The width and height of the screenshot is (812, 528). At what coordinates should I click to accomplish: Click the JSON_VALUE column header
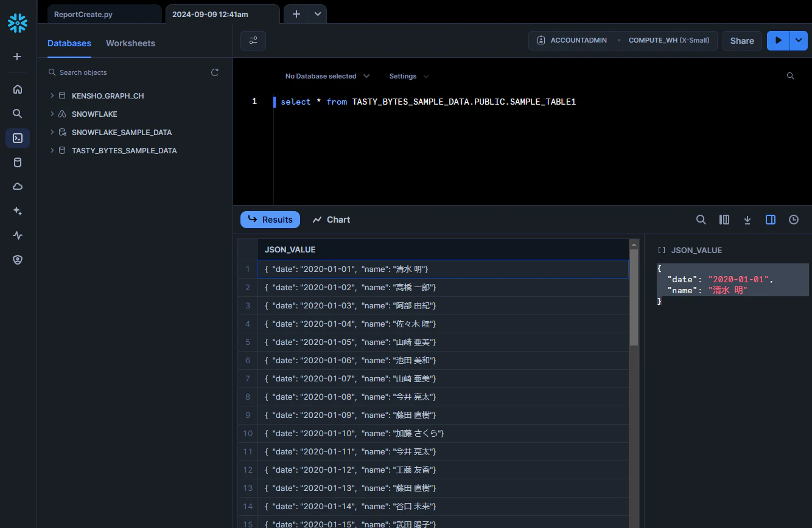[443, 249]
